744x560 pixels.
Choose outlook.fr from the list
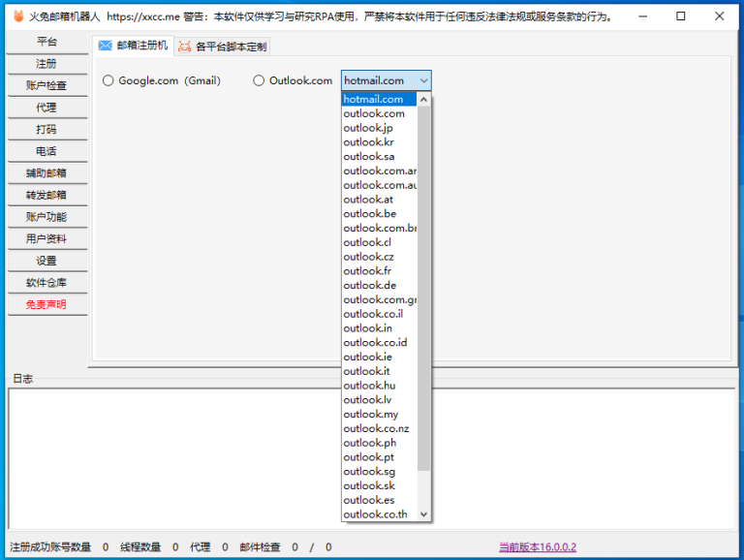(379, 271)
